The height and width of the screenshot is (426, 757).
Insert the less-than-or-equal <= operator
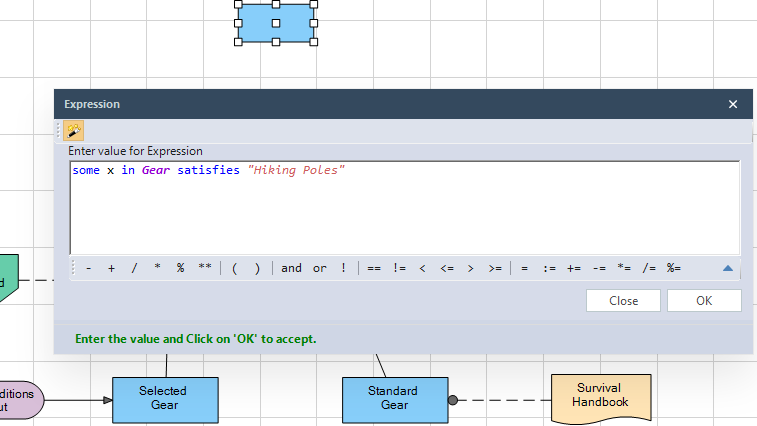pos(447,268)
